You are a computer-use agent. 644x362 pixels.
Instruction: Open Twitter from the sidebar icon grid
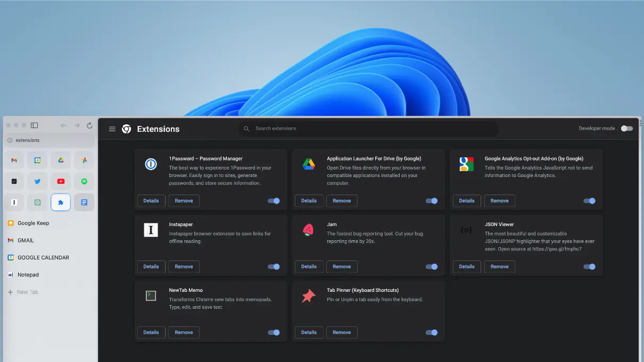click(x=37, y=181)
